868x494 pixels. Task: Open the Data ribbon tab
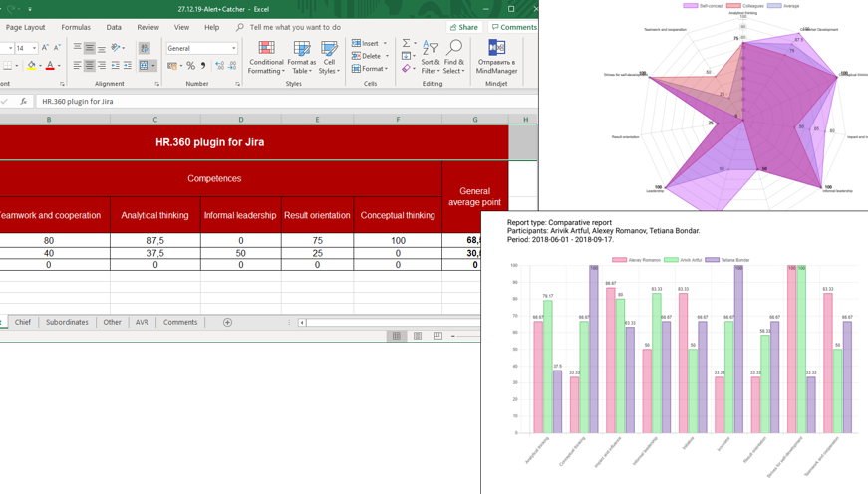(x=114, y=27)
